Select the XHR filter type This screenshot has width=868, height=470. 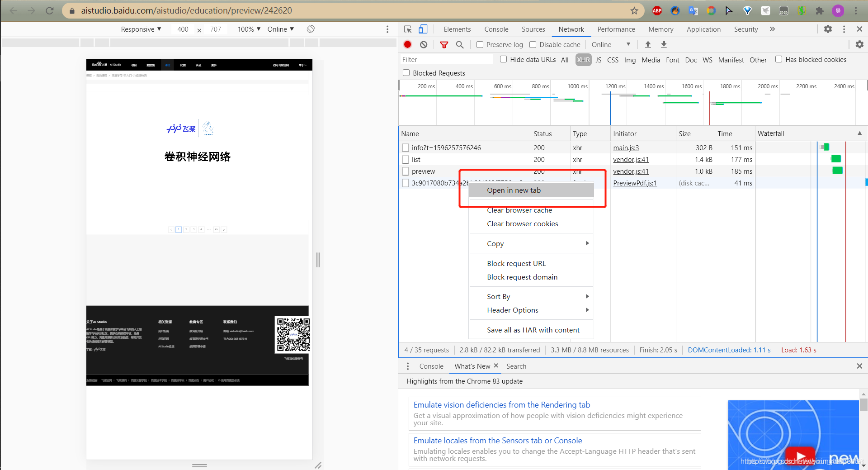pyautogui.click(x=583, y=60)
